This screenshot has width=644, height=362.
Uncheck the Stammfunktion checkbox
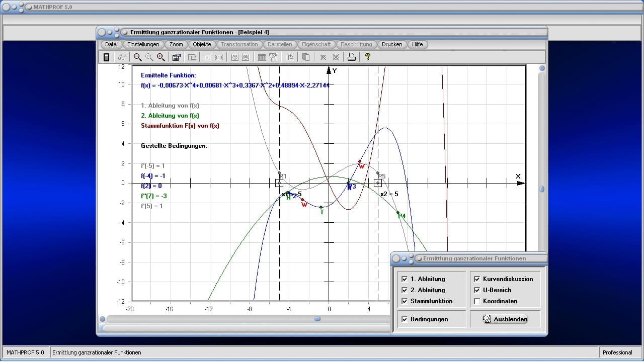click(x=405, y=301)
